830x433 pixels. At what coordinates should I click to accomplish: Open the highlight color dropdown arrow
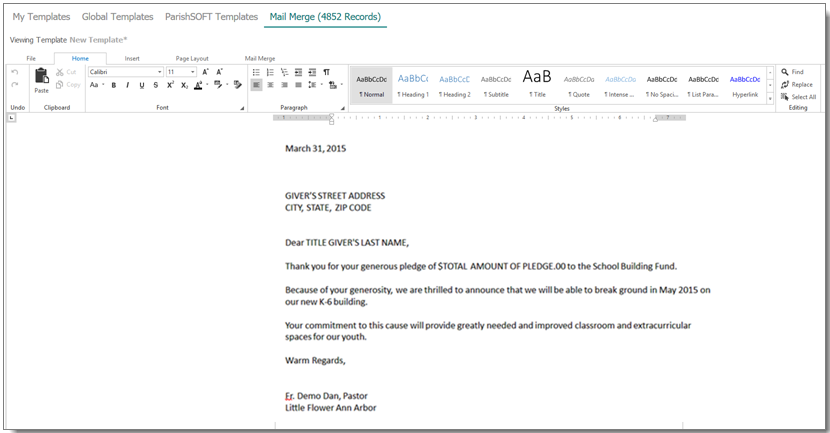pyautogui.click(x=227, y=85)
